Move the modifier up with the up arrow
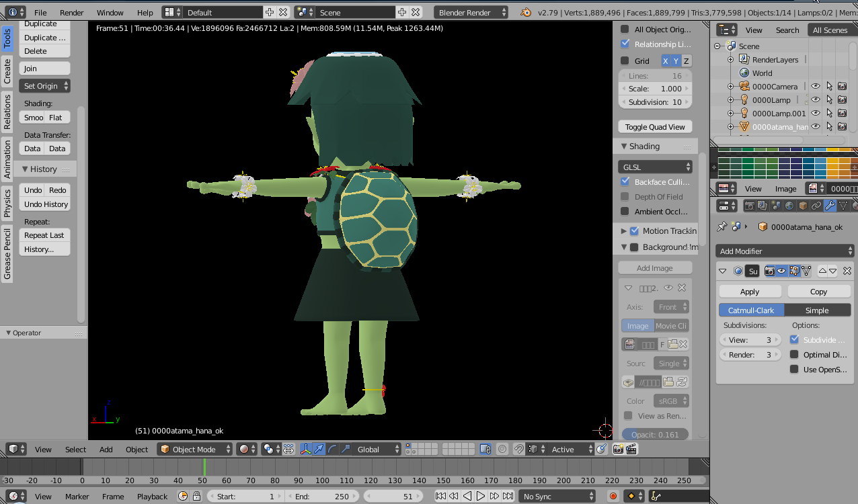Screen dimensions: 858x504 click(822, 271)
